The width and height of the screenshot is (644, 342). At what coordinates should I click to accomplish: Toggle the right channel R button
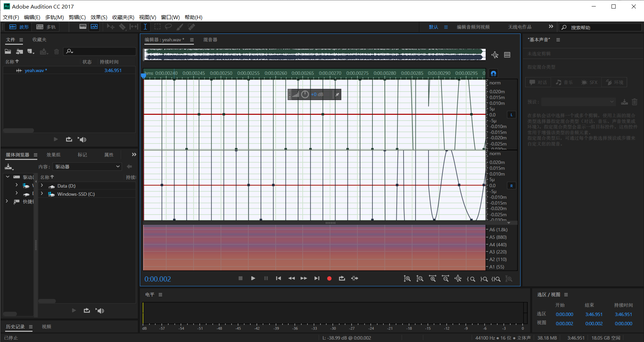pos(511,186)
